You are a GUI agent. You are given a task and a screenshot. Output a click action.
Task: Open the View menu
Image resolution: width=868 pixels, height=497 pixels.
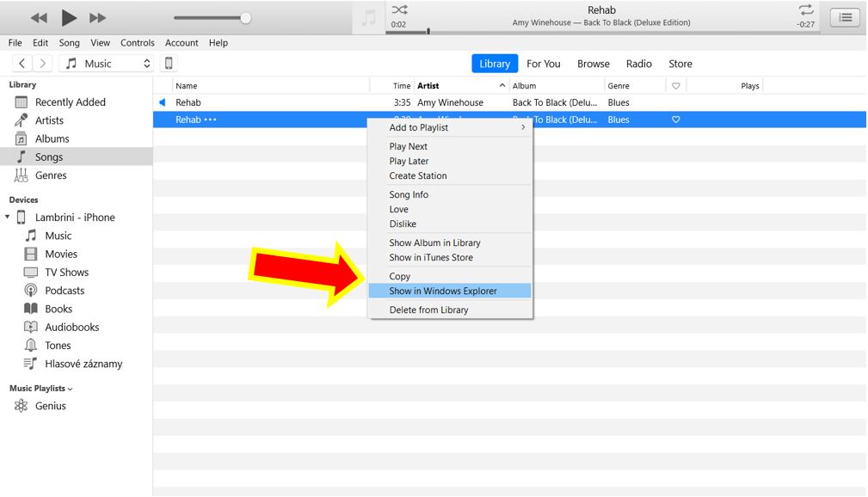pos(100,43)
